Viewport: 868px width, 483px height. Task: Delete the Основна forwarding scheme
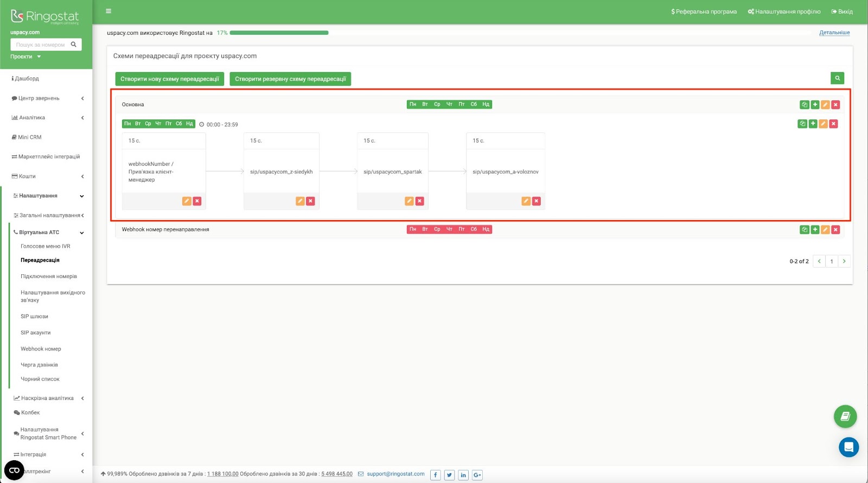click(x=835, y=105)
